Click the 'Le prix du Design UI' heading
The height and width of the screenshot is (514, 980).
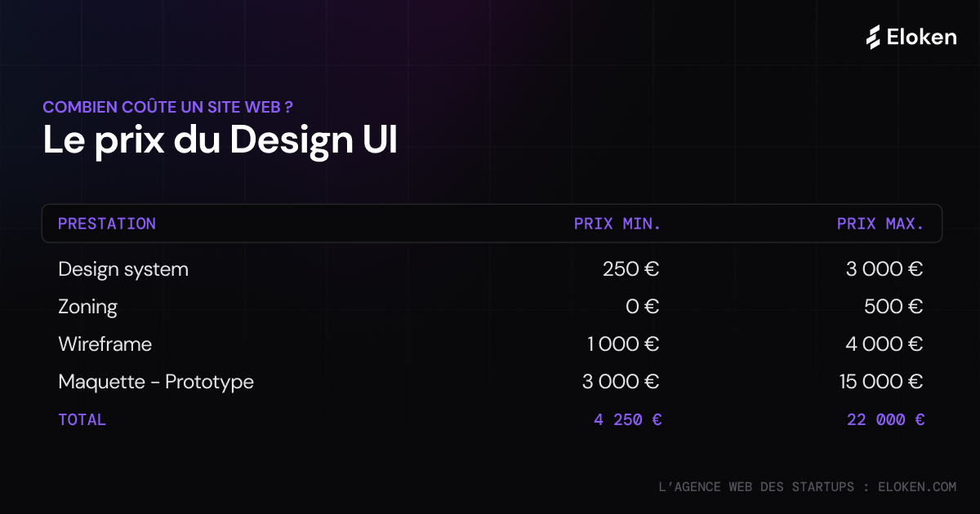pos(220,140)
